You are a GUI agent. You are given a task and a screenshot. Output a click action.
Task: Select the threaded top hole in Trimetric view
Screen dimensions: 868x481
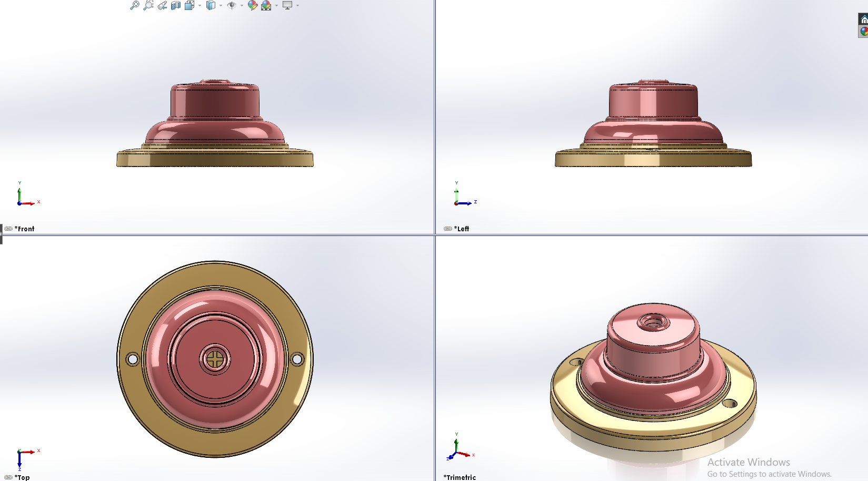[x=653, y=321]
